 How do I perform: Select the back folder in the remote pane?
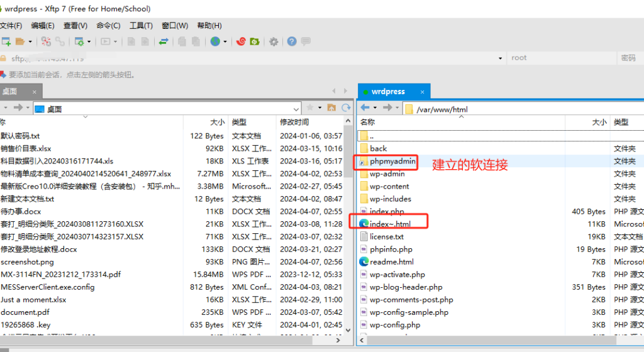378,148
